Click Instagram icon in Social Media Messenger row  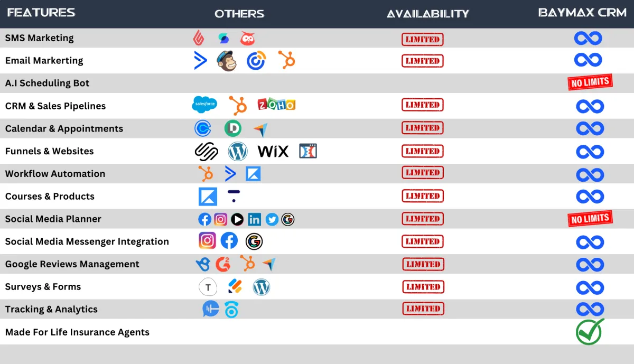tap(208, 241)
